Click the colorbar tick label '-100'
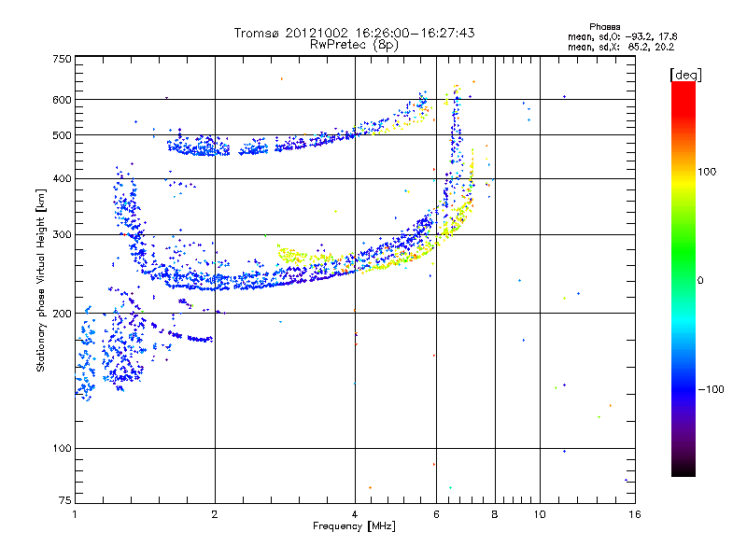The height and width of the screenshot is (560, 747). (711, 389)
